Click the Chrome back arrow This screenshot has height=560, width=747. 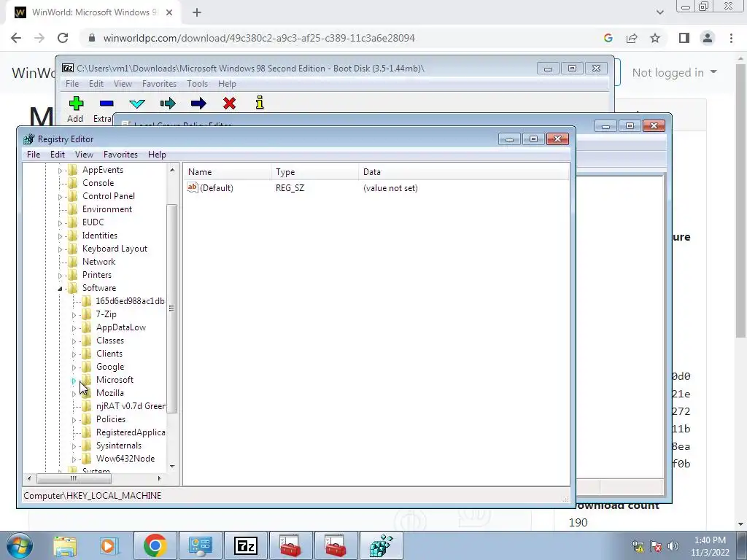coord(16,38)
